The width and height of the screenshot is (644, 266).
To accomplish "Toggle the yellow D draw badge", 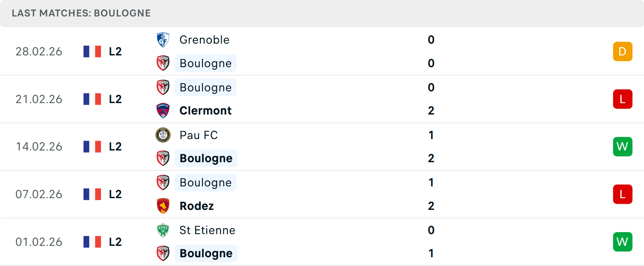I will pos(623,51).
